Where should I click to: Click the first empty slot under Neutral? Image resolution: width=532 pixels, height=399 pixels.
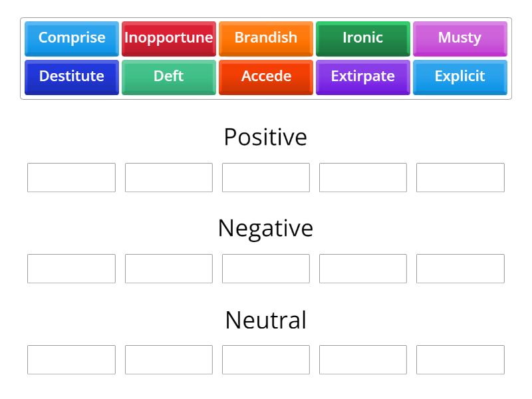pos(71,360)
